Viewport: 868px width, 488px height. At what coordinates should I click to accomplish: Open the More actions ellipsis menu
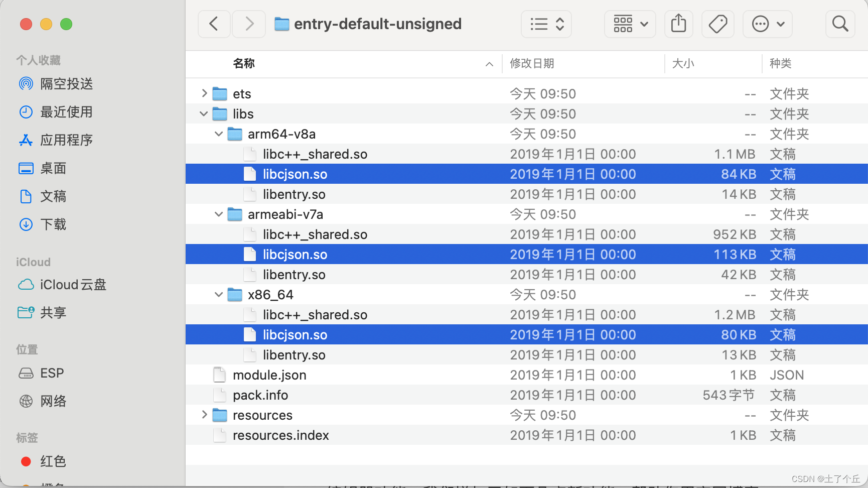tap(768, 24)
